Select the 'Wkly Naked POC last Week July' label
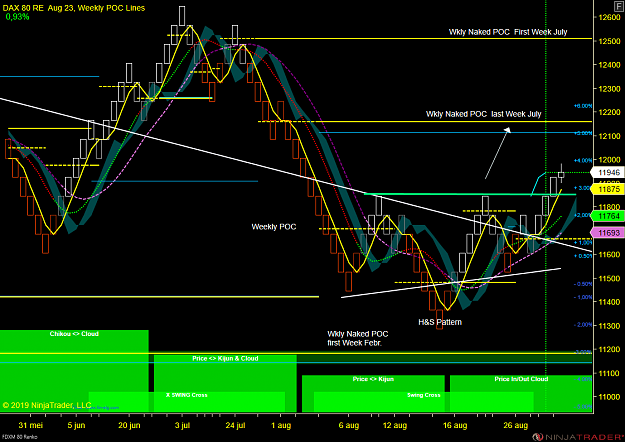Screen dimensions: 625x442 (483, 114)
